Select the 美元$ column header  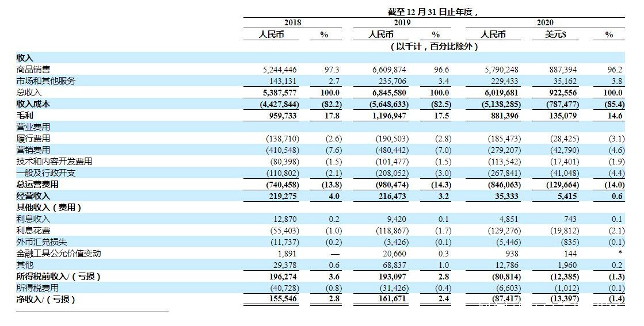[556, 34]
